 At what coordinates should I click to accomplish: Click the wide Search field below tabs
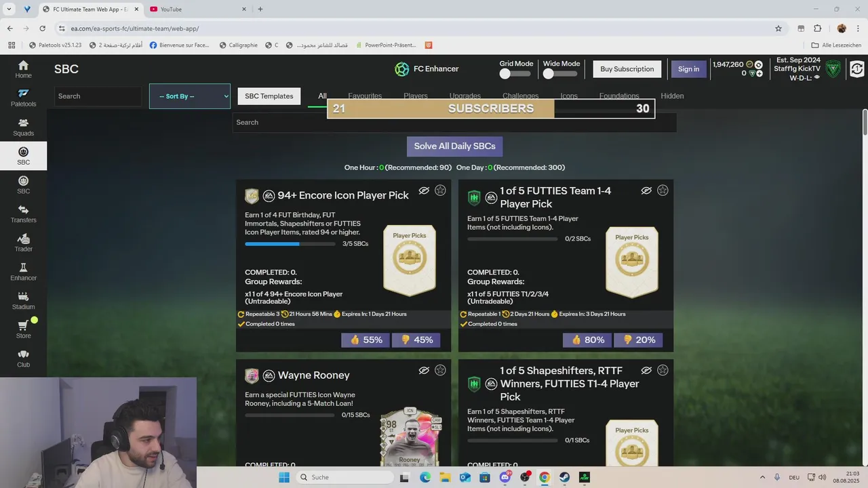point(454,123)
